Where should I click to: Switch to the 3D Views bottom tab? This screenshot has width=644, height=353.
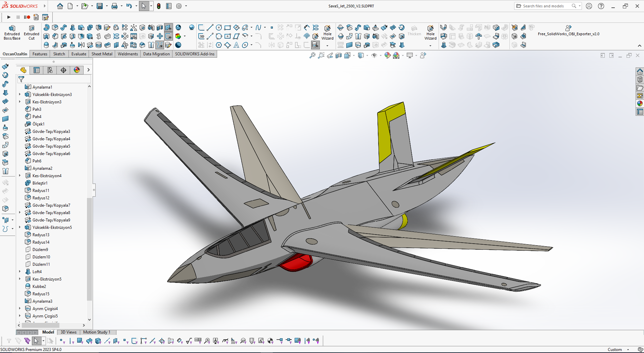(x=68, y=332)
